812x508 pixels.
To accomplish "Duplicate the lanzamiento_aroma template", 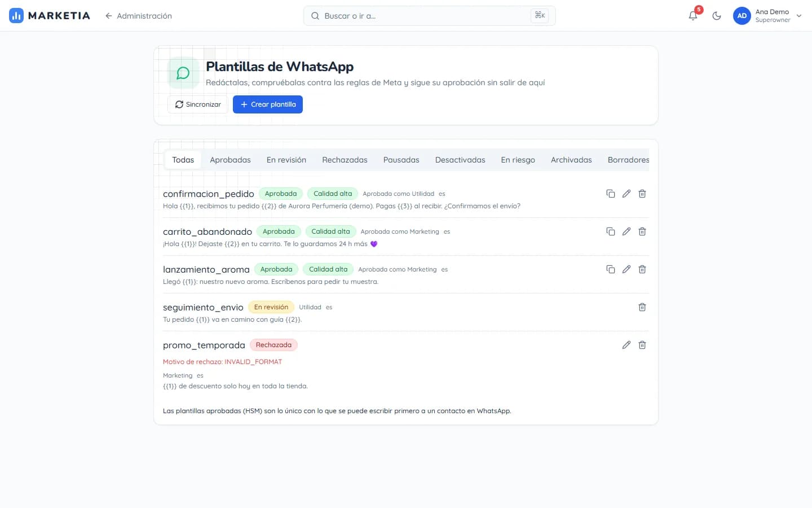I will click(611, 269).
